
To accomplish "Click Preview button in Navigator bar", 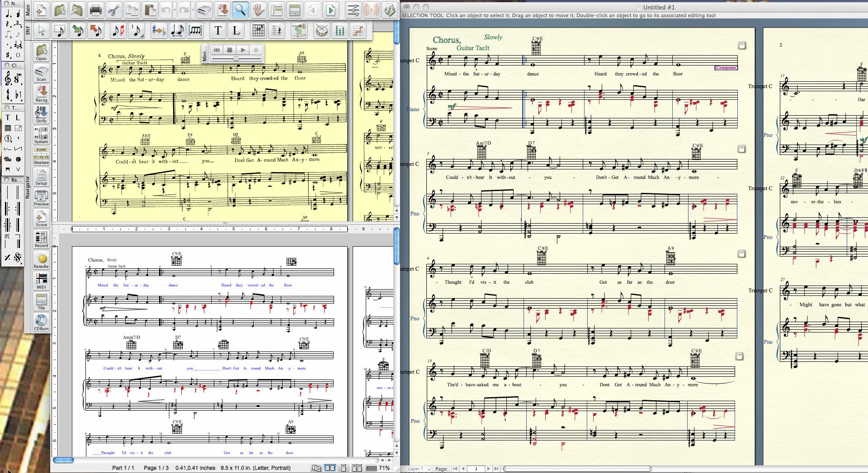I will tap(41, 198).
